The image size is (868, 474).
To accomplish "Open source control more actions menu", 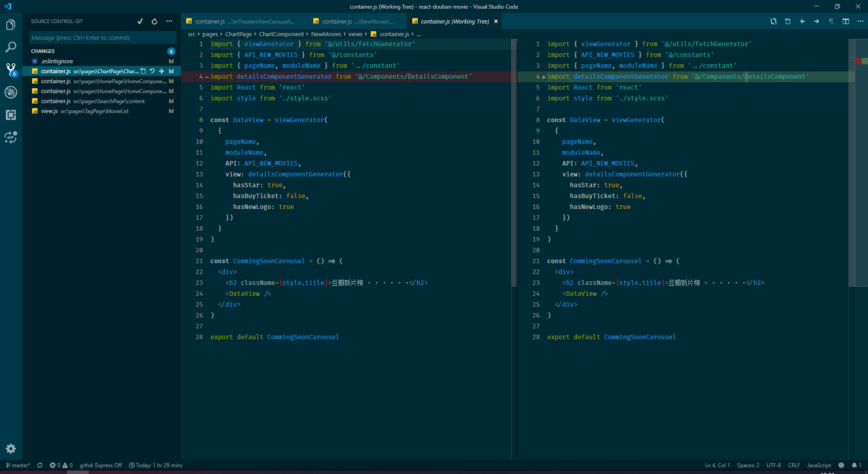I will tap(169, 21).
